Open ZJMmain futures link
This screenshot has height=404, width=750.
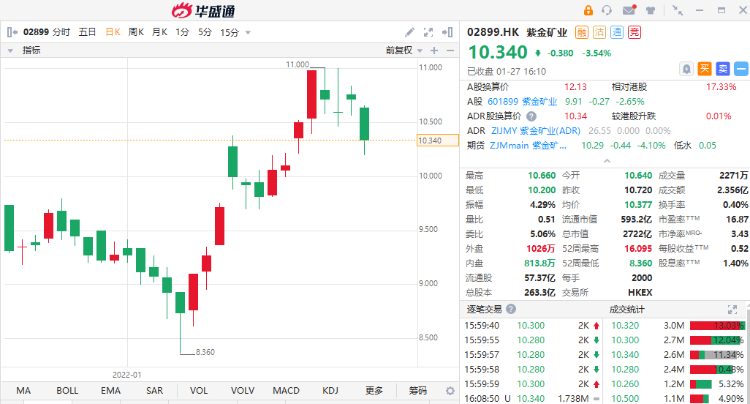coord(528,145)
